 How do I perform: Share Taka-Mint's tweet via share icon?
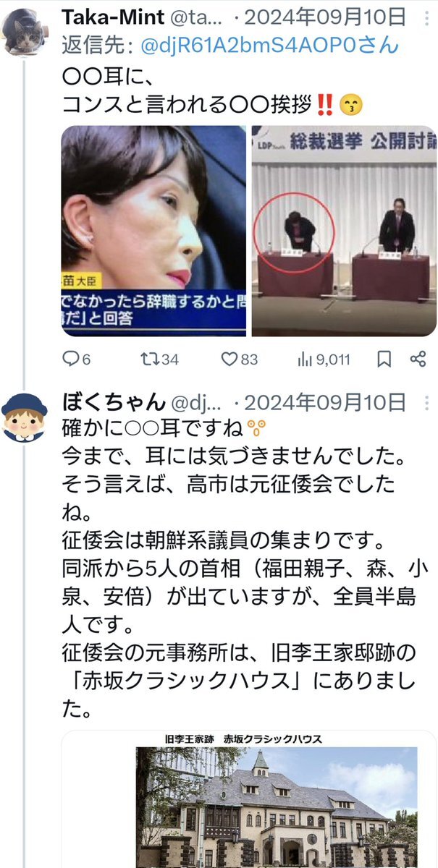(x=418, y=359)
